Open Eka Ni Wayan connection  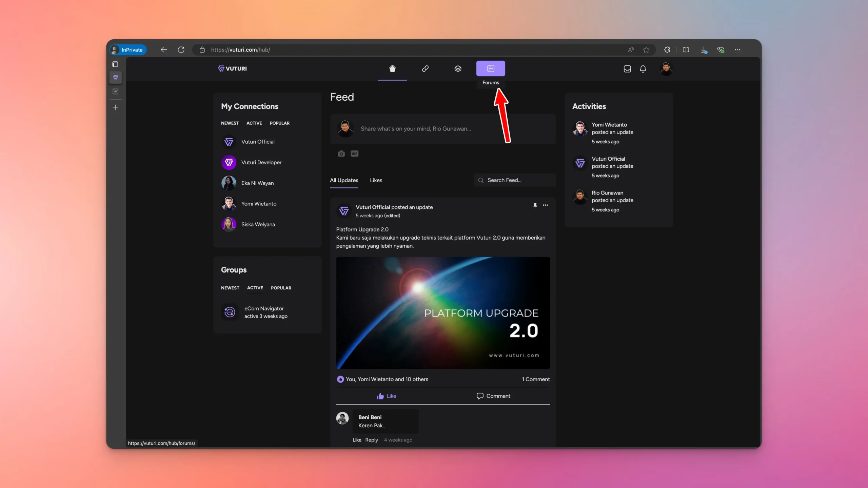click(x=258, y=183)
